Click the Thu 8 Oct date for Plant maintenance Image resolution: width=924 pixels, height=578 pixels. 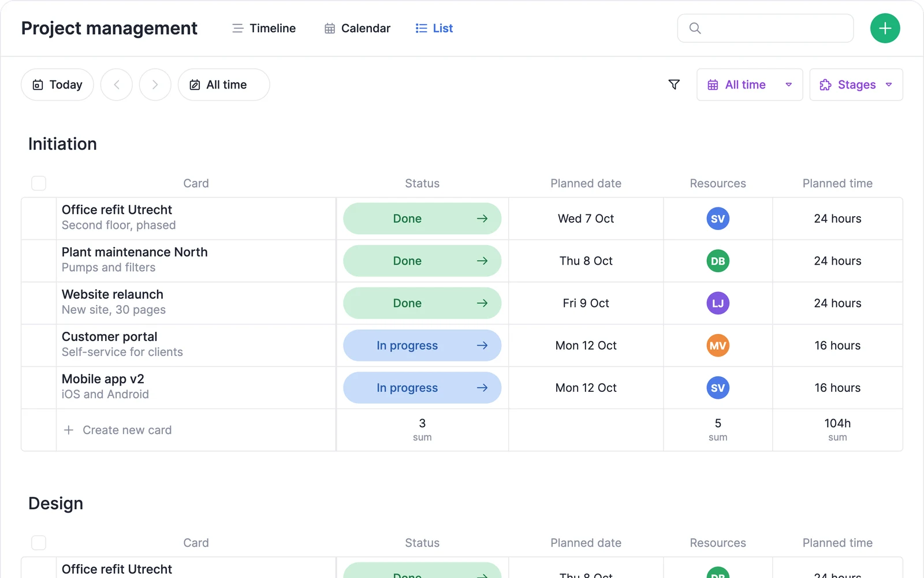click(586, 261)
